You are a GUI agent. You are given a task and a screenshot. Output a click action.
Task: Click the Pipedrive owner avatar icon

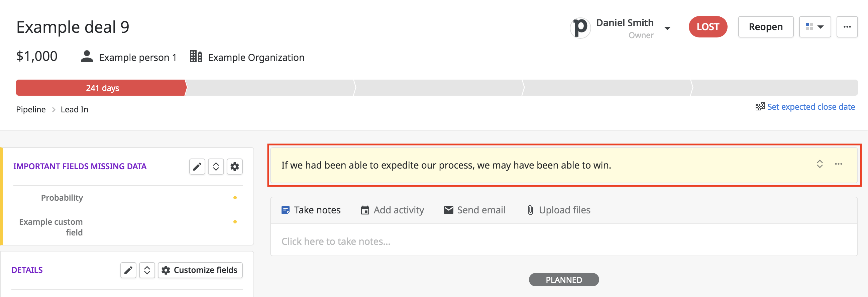[580, 27]
